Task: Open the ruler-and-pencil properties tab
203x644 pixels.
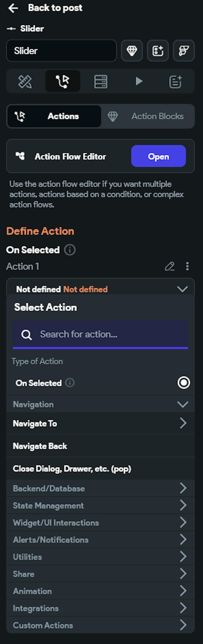Action: pyautogui.click(x=25, y=82)
